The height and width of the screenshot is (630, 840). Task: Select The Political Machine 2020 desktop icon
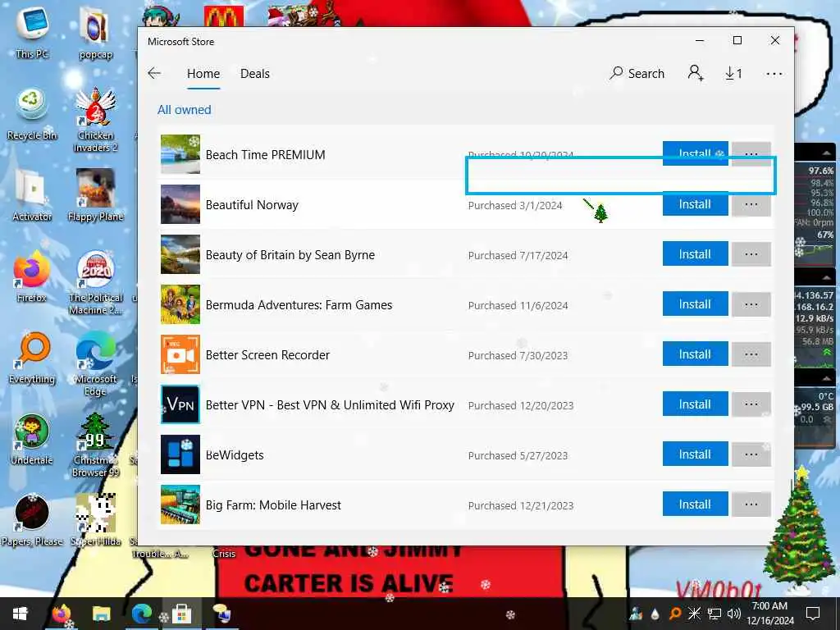pos(95,283)
